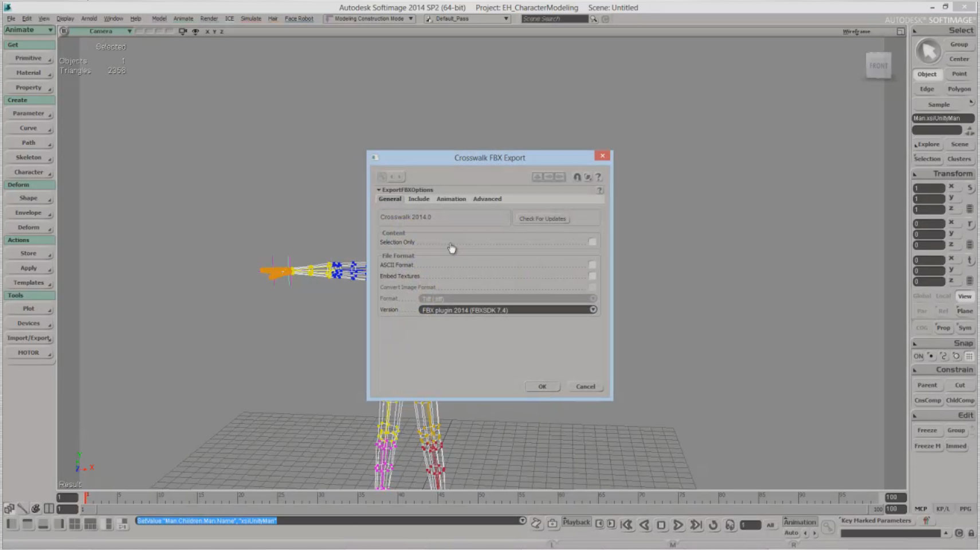The image size is (980, 550).
Task: Click the select arrow tool icon
Action: [928, 52]
